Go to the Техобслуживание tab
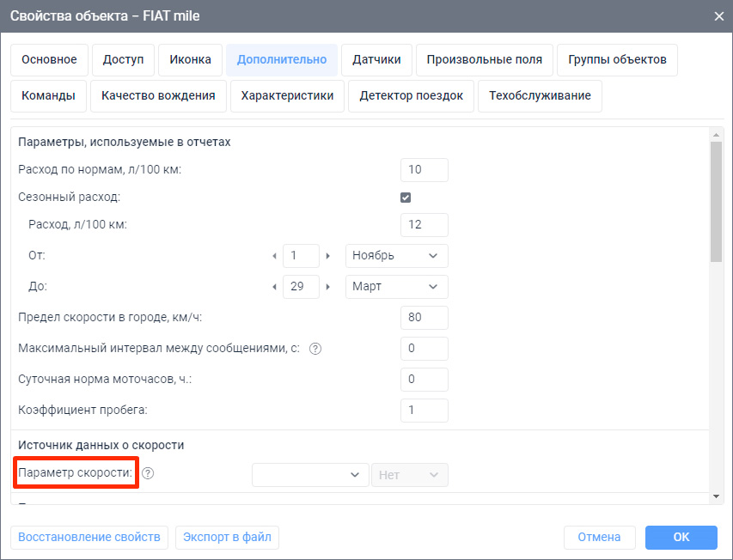 (540, 95)
